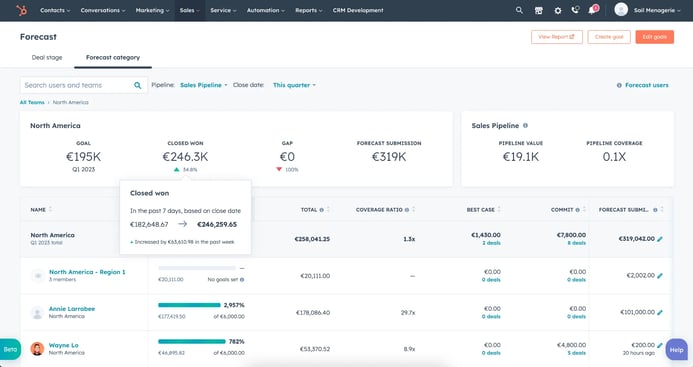Screen dimensions: 693x367
Task: Open the 2 deals link under Best Case
Action: tap(491, 243)
